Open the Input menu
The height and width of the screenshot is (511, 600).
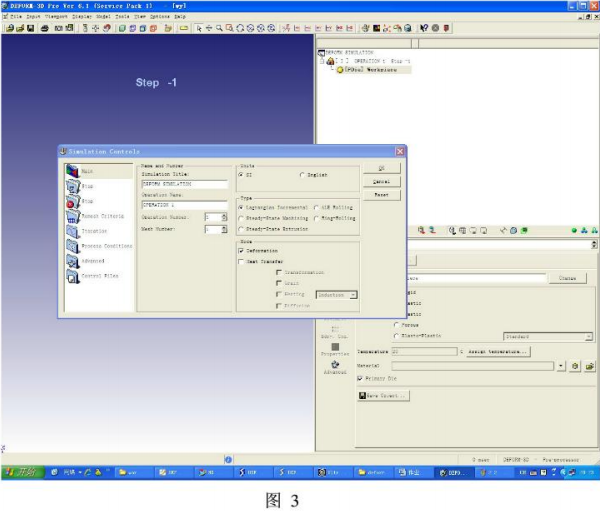pos(34,17)
